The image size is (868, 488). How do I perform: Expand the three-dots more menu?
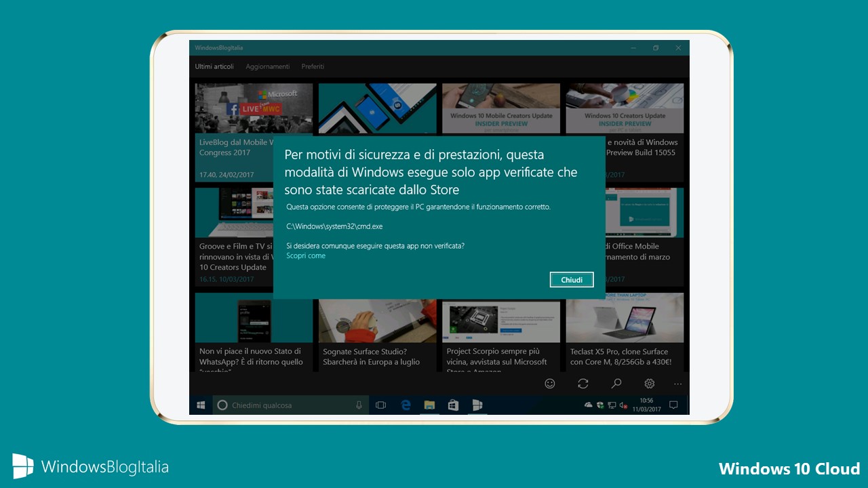(677, 384)
